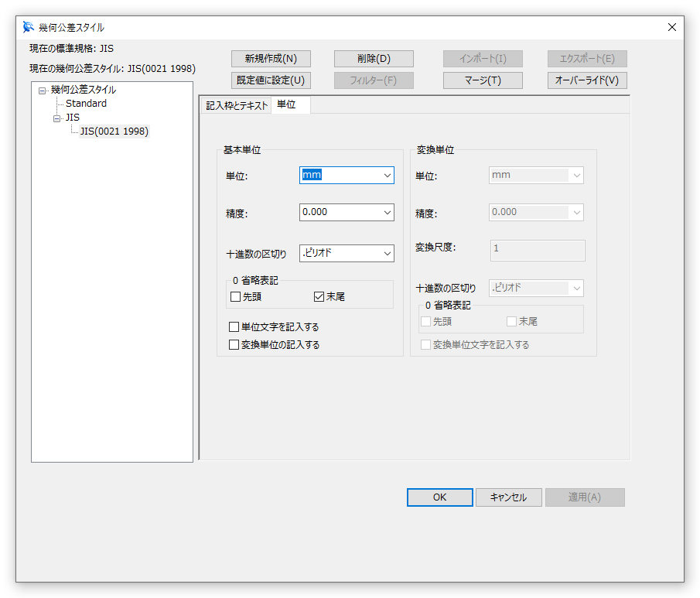The width and height of the screenshot is (700, 598).
Task: Collapse the 幾何公差スタイル root tree node
Action: (43, 91)
